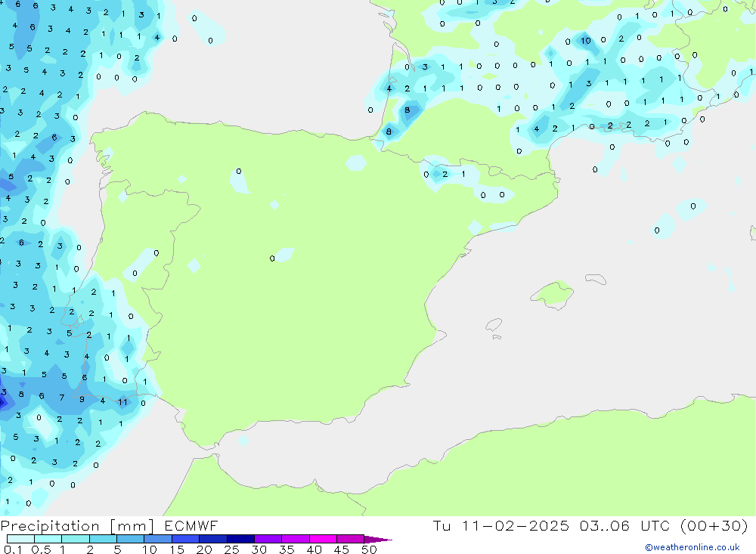Click the legend label '30'

pos(259,549)
